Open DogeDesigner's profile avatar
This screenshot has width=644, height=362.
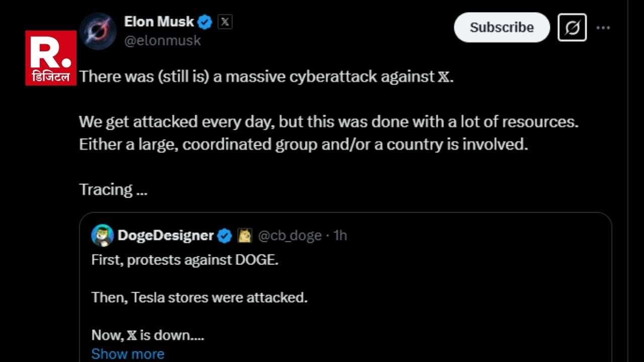point(102,235)
